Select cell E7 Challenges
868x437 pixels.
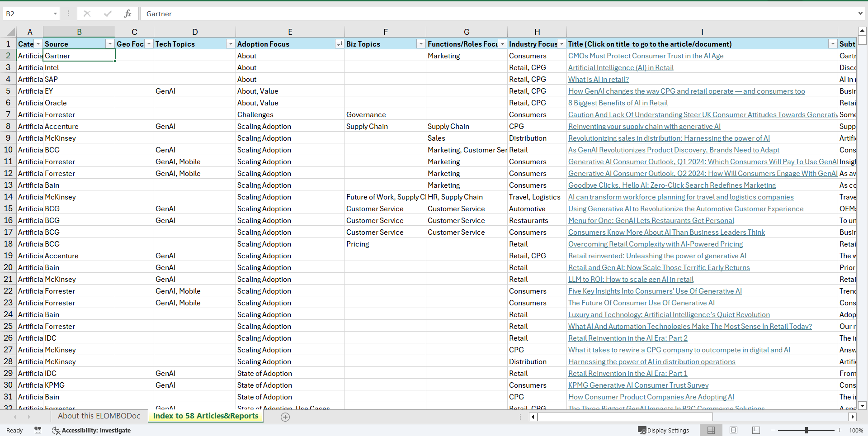tap(290, 114)
